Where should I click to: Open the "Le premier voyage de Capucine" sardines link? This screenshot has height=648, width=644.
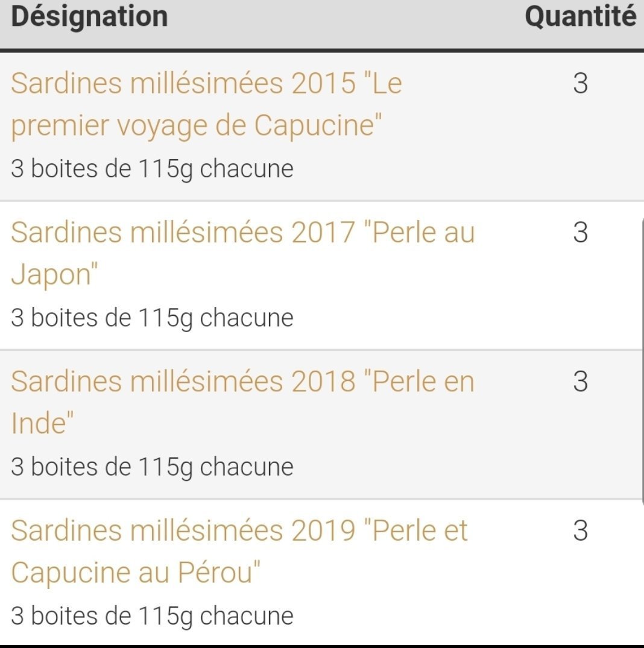pyautogui.click(x=206, y=104)
